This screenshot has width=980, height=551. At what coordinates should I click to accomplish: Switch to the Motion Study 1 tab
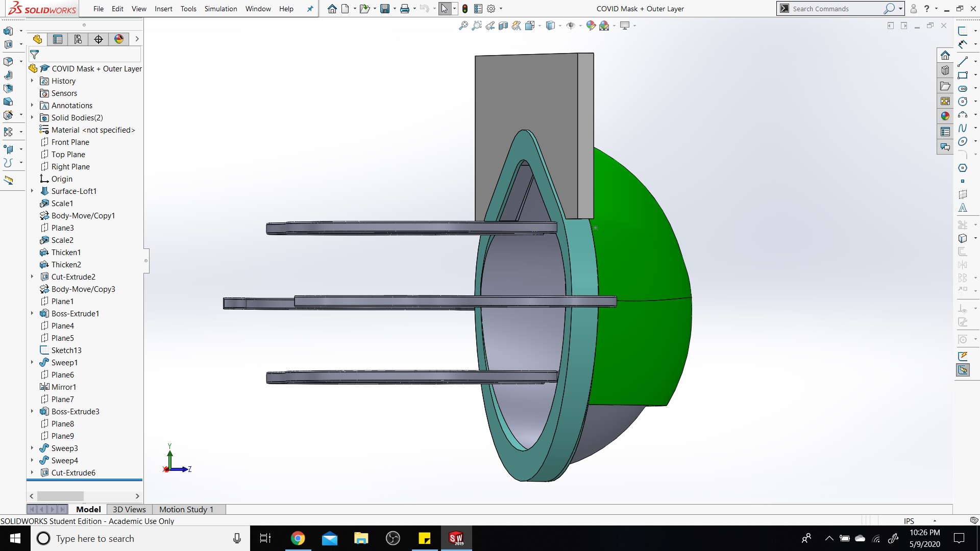click(x=186, y=509)
